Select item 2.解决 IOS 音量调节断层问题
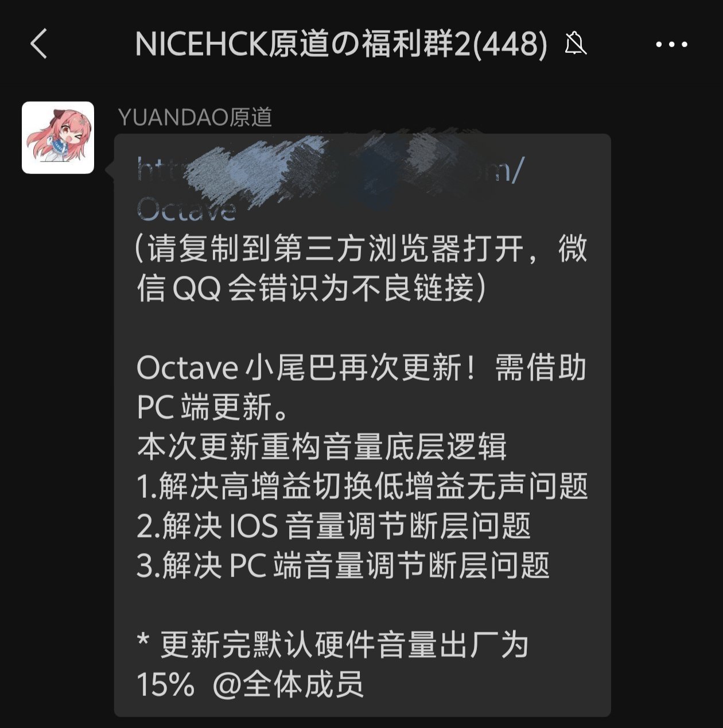Viewport: 723px width, 728px height. [x=334, y=526]
